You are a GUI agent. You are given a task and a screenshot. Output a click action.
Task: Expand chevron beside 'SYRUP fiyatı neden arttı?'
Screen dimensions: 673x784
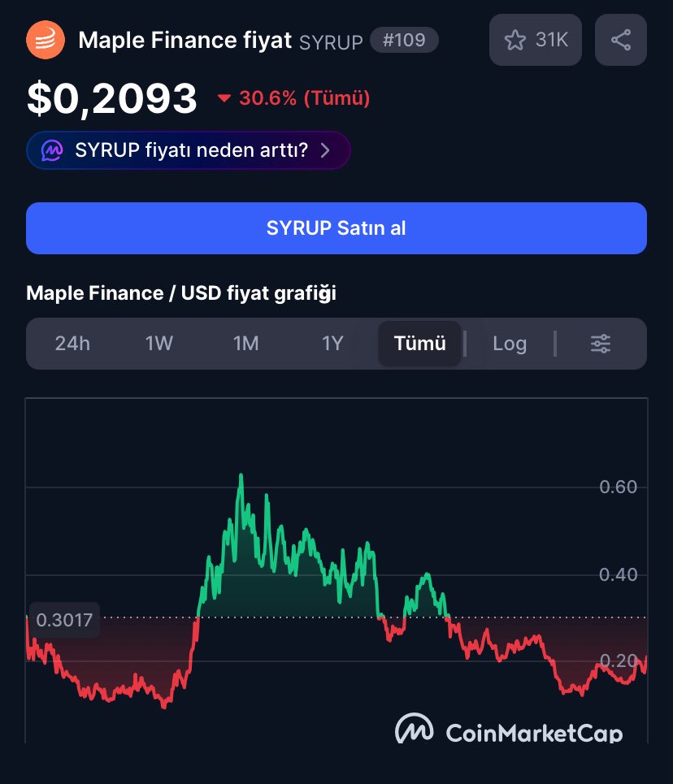325,150
